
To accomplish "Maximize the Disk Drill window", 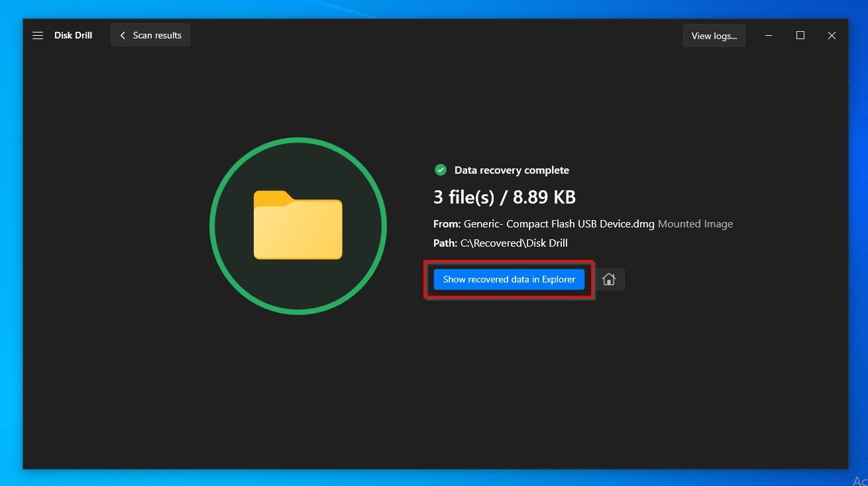I will point(800,35).
